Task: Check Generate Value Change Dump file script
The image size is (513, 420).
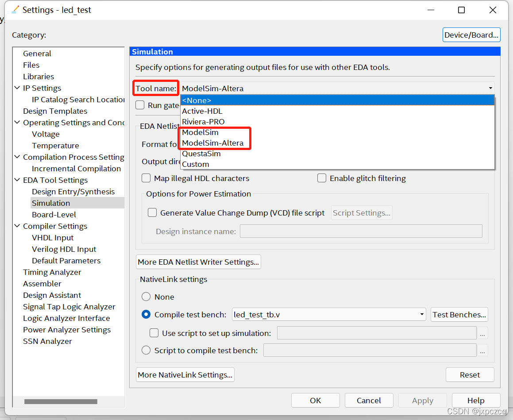Action: click(x=152, y=212)
